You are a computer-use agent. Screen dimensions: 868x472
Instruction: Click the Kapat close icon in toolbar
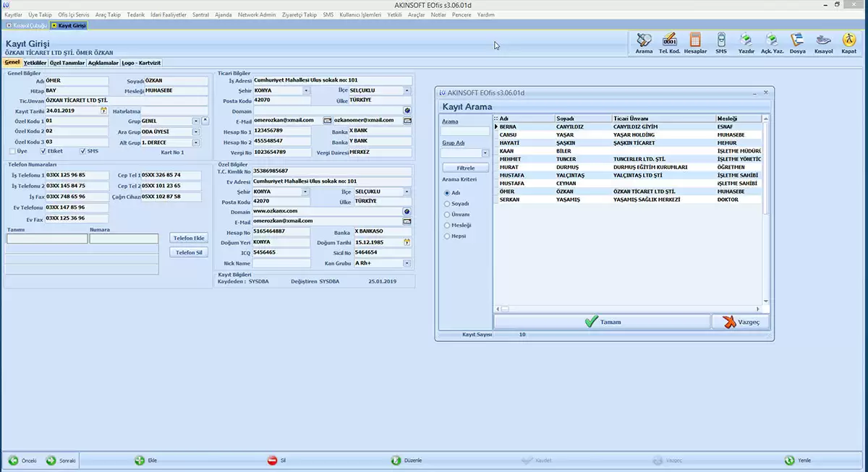(x=848, y=42)
